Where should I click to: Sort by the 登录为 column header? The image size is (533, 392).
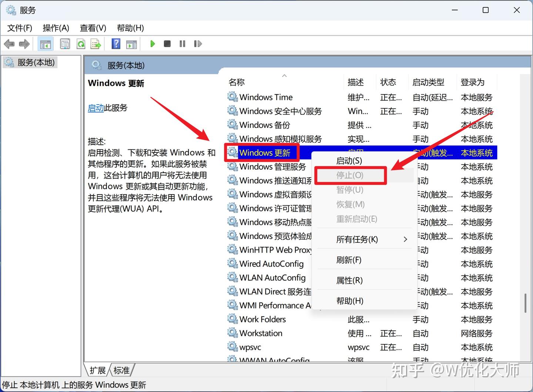[x=477, y=82]
